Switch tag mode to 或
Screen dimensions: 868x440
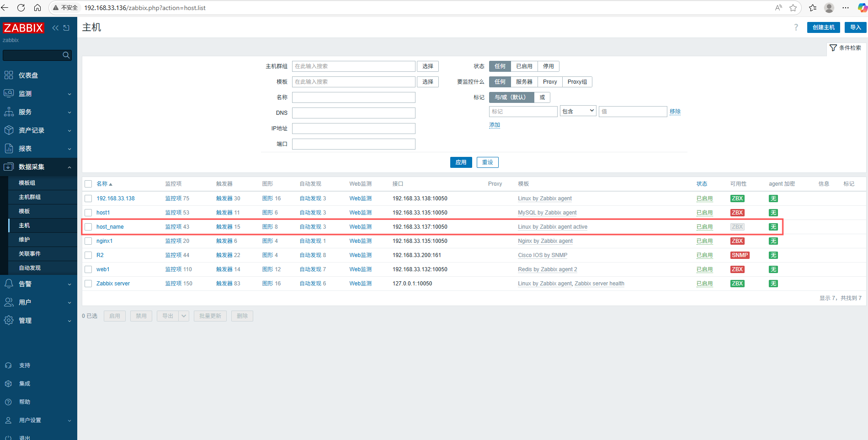542,97
